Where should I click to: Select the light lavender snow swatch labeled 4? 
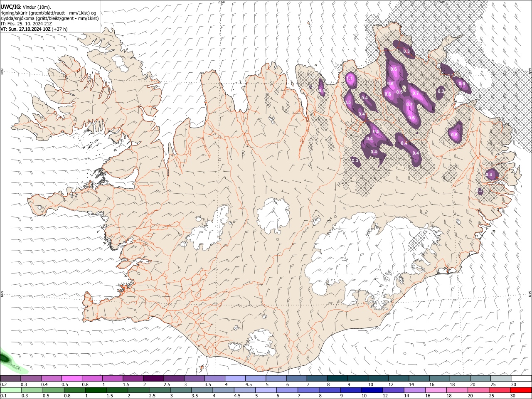[235, 378]
